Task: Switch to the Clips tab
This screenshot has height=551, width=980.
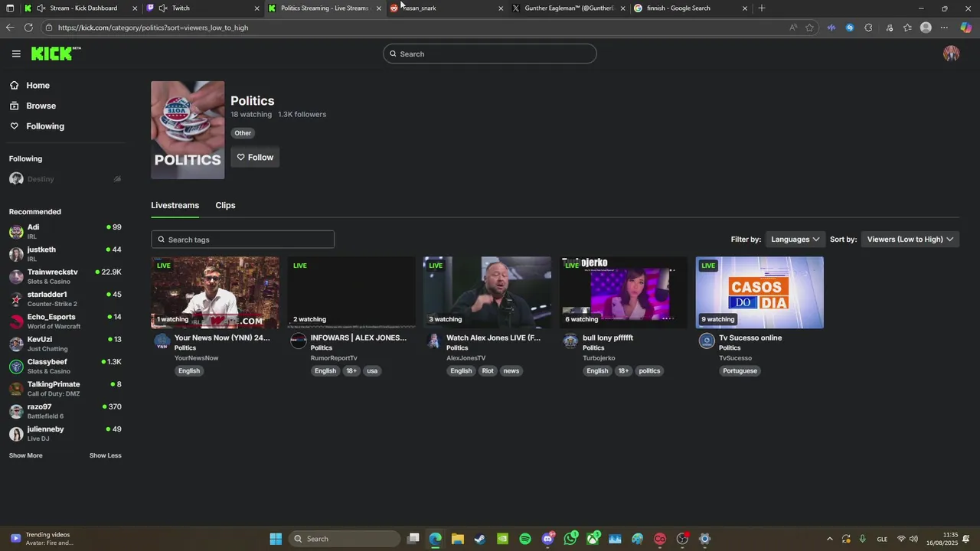Action: click(x=225, y=205)
